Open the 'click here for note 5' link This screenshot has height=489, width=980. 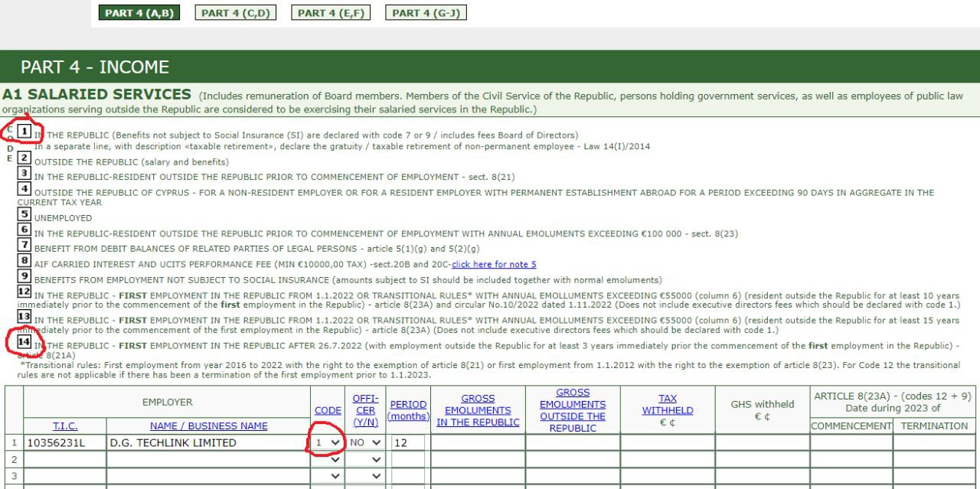pos(494,264)
